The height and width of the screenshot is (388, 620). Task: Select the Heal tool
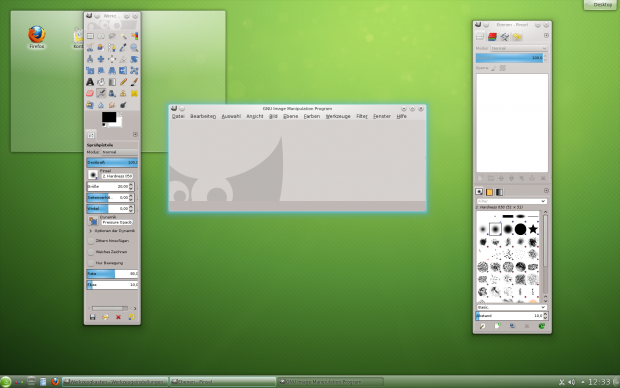click(x=134, y=93)
